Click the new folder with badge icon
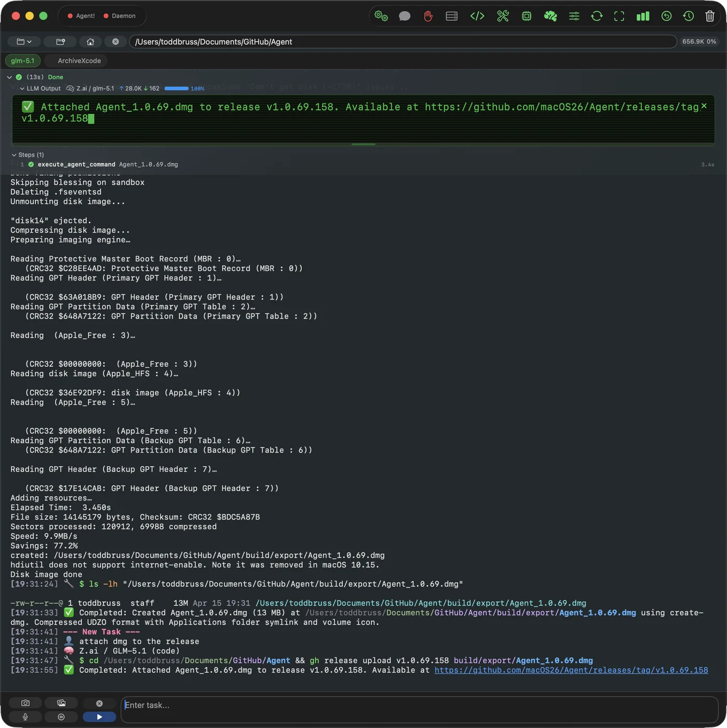The height and width of the screenshot is (728, 727). point(60,42)
